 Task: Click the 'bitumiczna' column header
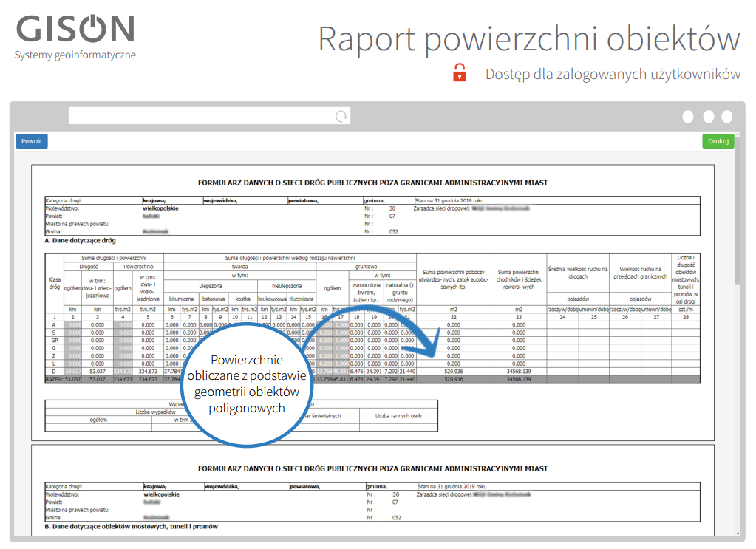coord(181,299)
